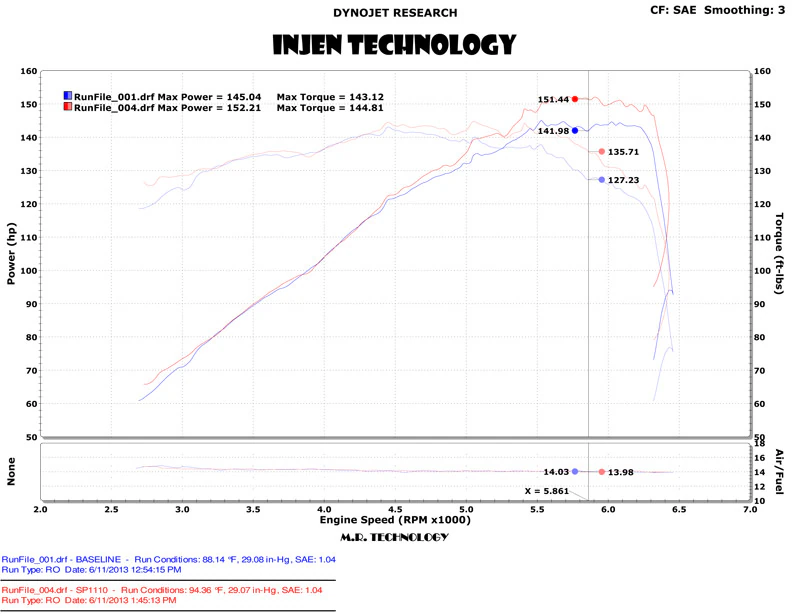The image size is (800, 616).
Task: Click the blue Run Type date 12:54:15 PM line
Action: coord(91,570)
